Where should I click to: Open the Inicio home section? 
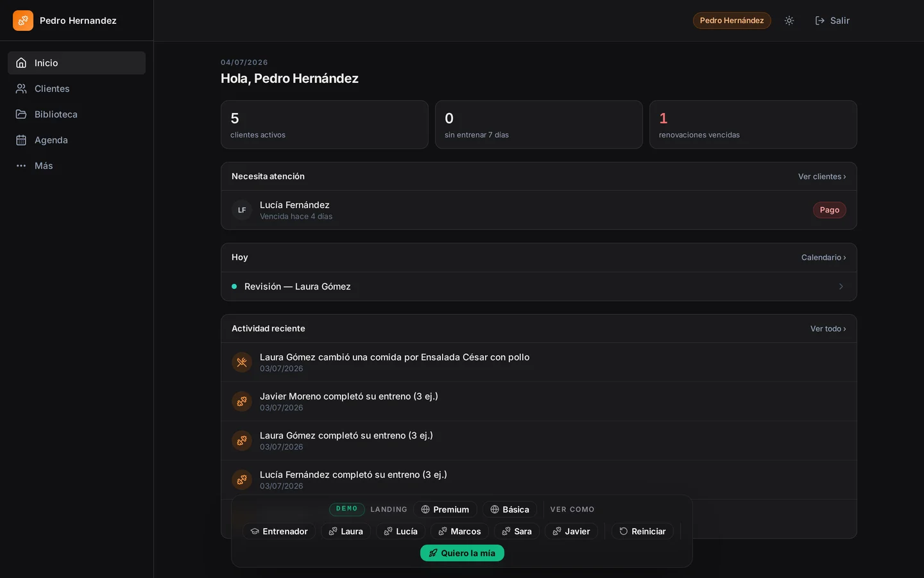click(x=76, y=63)
